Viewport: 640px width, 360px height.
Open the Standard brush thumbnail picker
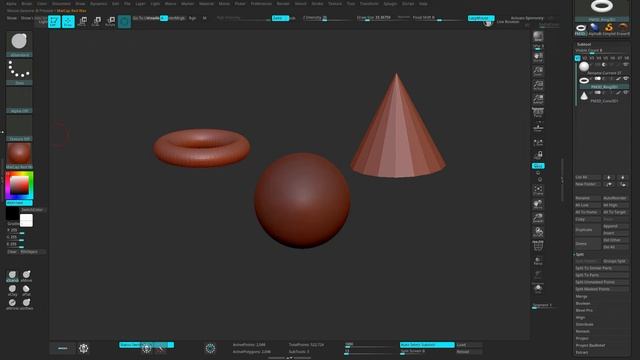[19, 44]
